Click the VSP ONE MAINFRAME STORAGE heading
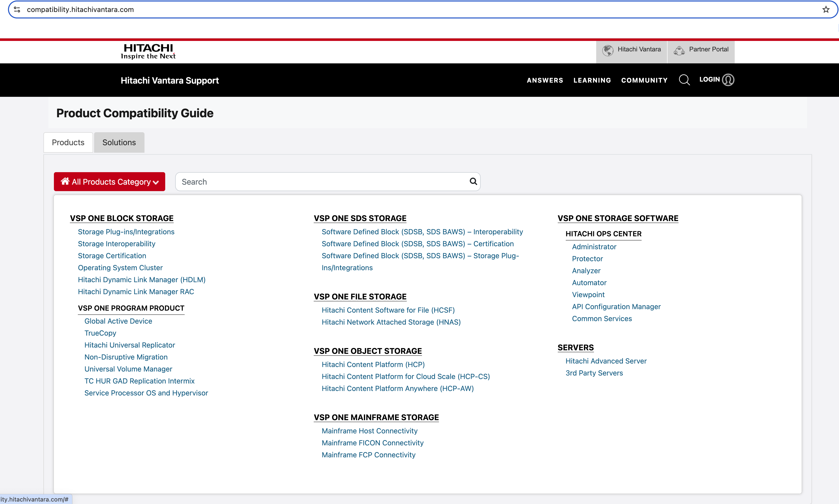The height and width of the screenshot is (504, 839). coord(376,417)
